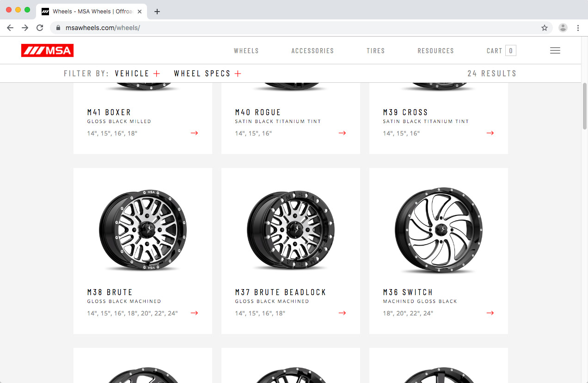588x383 pixels.
Task: Open the M40 Rogue product title
Action: pyautogui.click(x=258, y=112)
